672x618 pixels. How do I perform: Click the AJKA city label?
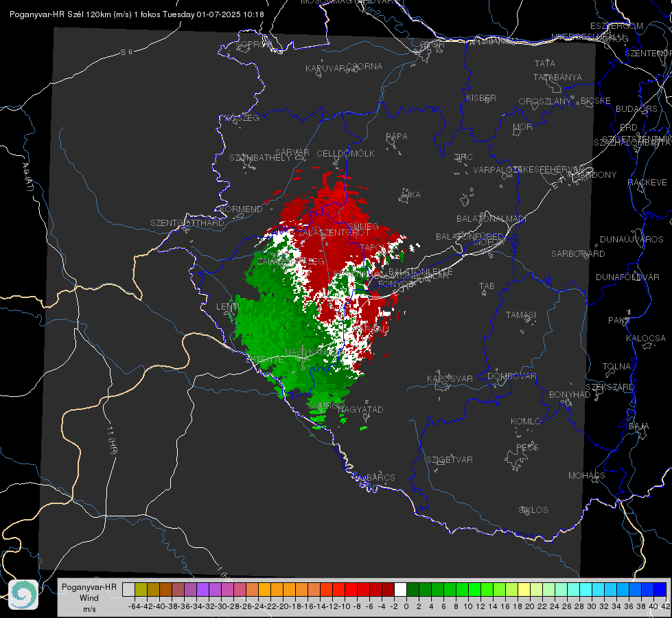tap(410, 195)
